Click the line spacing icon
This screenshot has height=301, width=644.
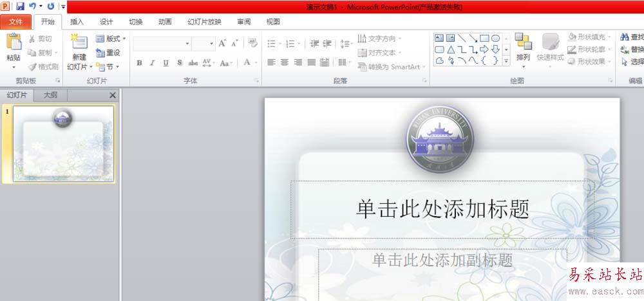coord(345,44)
